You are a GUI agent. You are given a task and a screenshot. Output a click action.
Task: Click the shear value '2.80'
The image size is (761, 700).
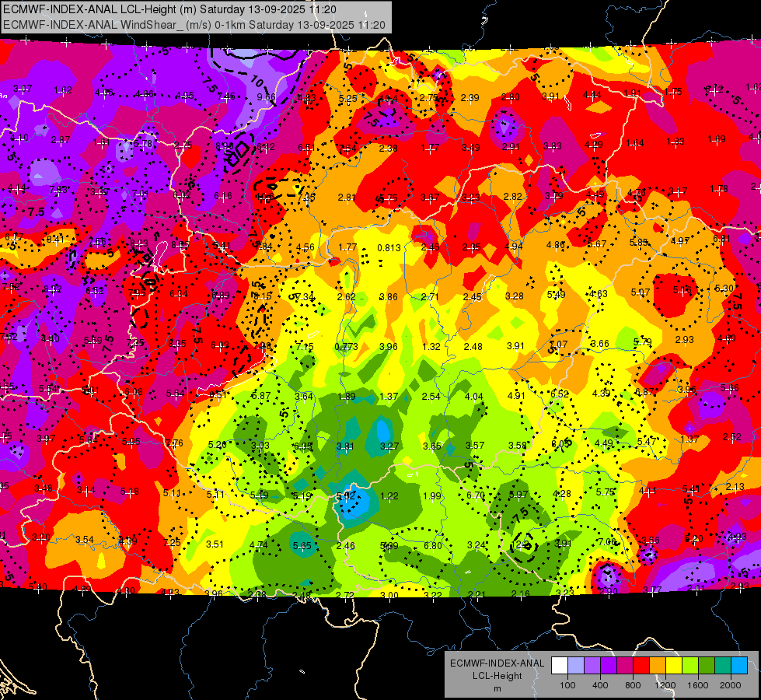pos(511,97)
